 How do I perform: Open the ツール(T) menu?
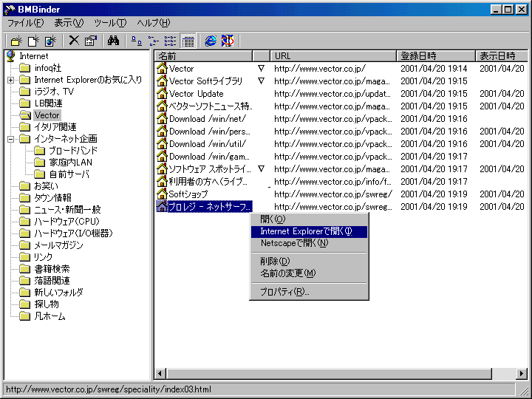(x=110, y=23)
